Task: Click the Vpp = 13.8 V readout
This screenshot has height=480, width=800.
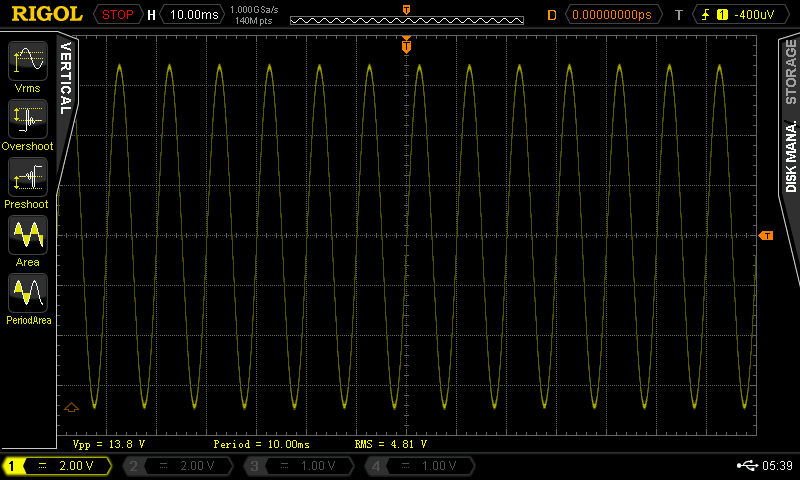Action: tap(109, 444)
